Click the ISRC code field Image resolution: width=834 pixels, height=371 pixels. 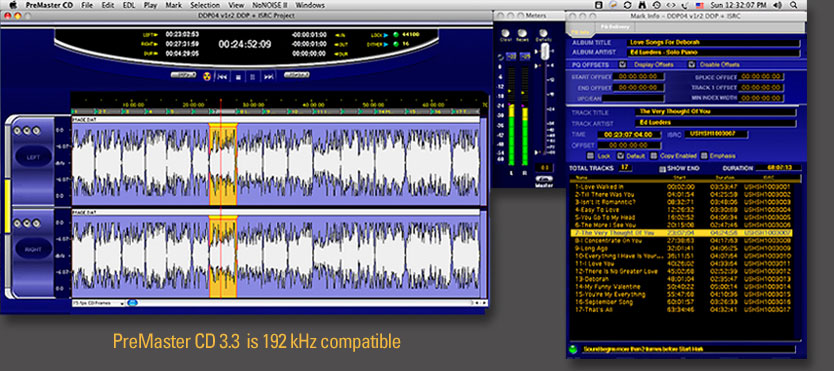tap(716, 134)
